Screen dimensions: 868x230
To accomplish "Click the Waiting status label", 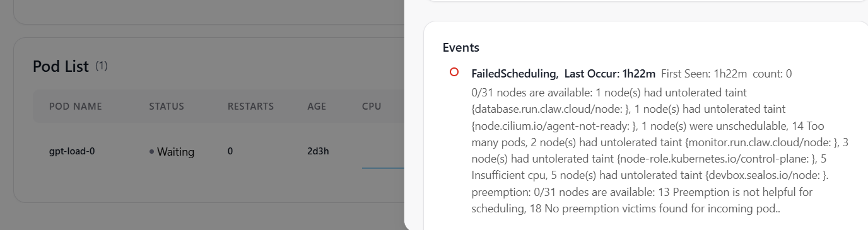I will pos(175,152).
